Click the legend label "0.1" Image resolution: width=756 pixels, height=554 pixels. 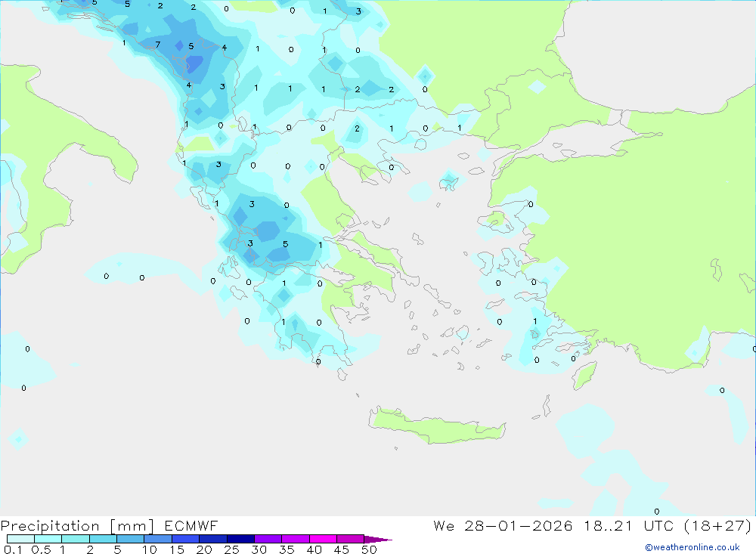[13, 549]
